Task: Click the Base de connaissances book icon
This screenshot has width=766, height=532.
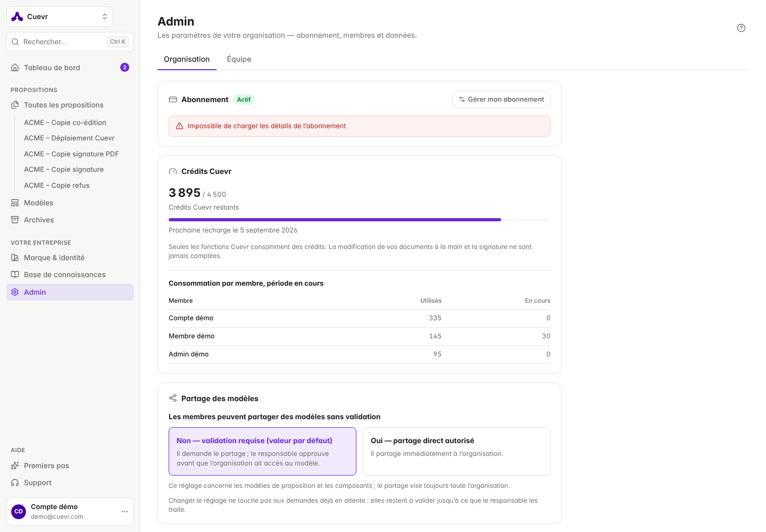Action: click(15, 275)
